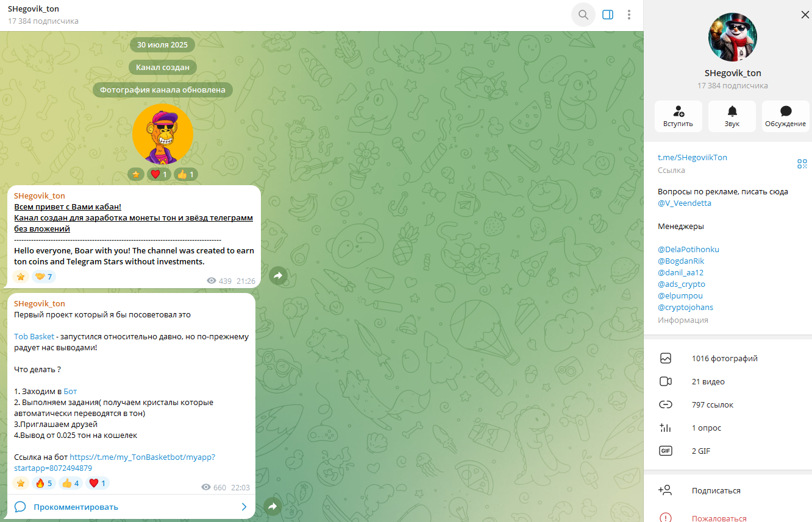Open the 797 ссылок shared links
The width and height of the screenshot is (812, 522).
(x=728, y=404)
